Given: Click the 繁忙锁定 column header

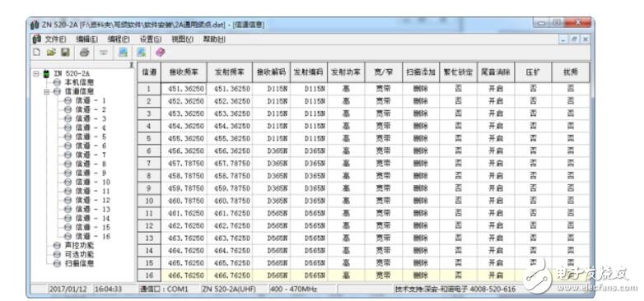Looking at the screenshot, I should pyautogui.click(x=458, y=72).
